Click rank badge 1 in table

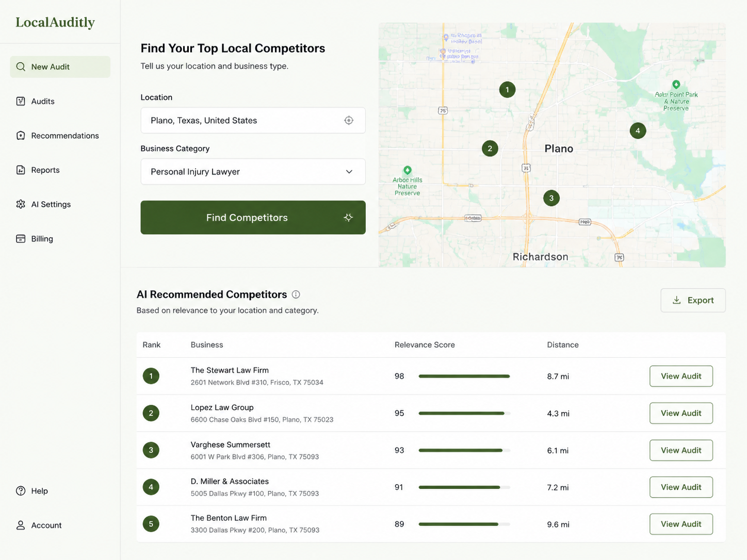point(151,376)
